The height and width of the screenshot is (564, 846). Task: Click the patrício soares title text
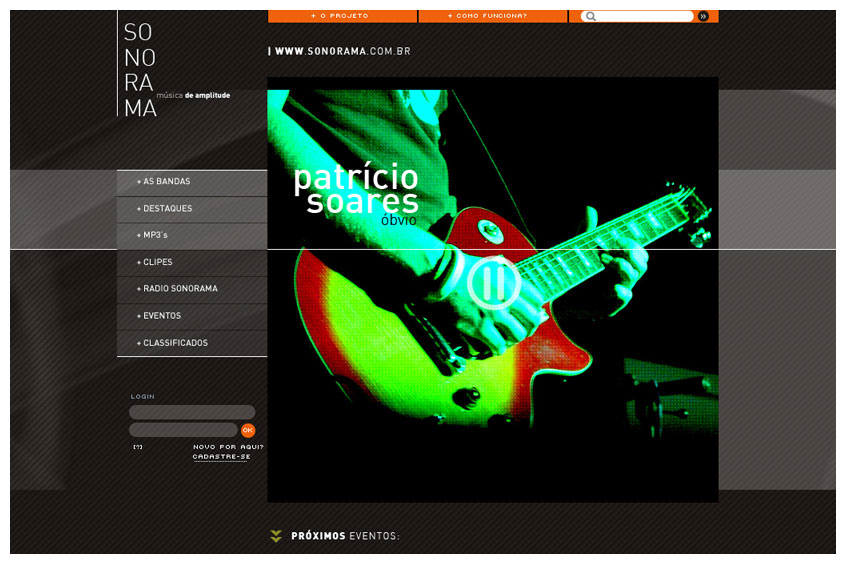tap(356, 189)
